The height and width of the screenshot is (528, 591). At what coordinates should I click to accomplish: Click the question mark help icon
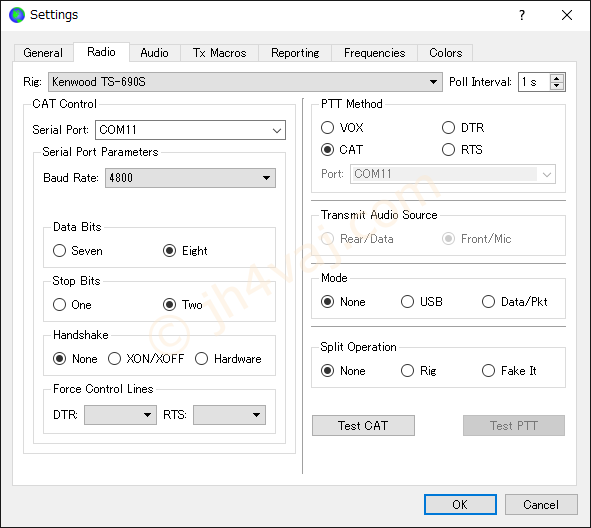(522, 15)
